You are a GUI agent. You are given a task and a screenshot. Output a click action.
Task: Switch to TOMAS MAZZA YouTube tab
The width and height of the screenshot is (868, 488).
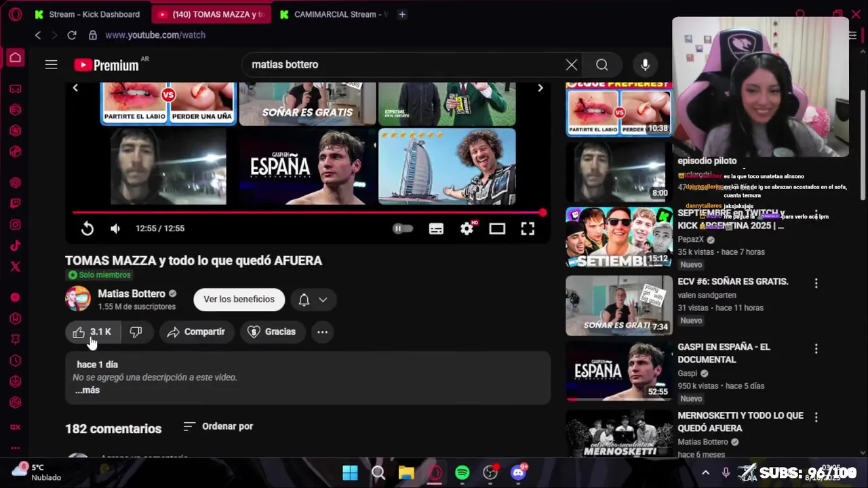click(211, 14)
